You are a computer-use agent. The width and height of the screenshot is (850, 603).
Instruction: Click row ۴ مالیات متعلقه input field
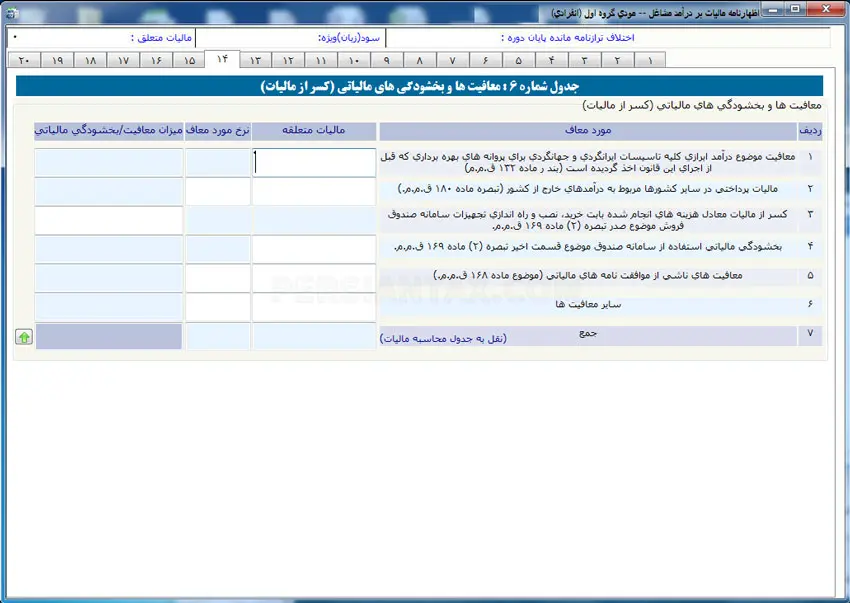coord(314,249)
